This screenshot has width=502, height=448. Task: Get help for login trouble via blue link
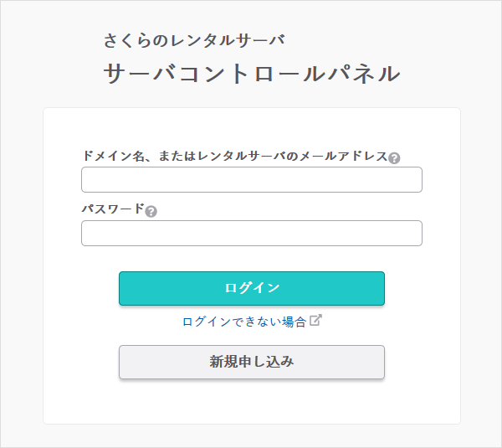(x=243, y=321)
